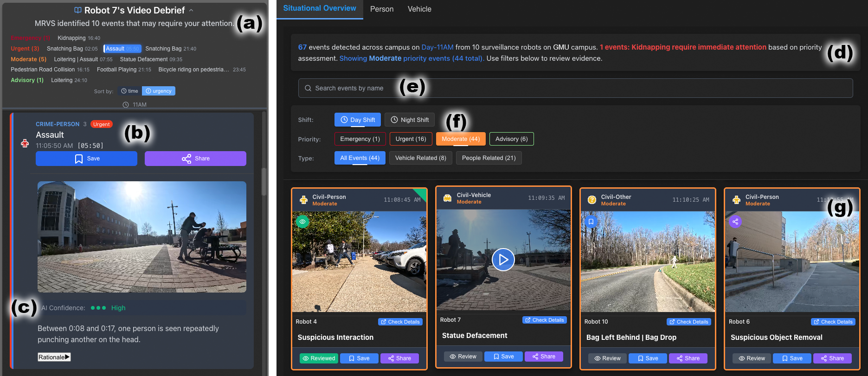Play the Statue Defacement video
Screen dimensions: 868x376
[503, 260]
